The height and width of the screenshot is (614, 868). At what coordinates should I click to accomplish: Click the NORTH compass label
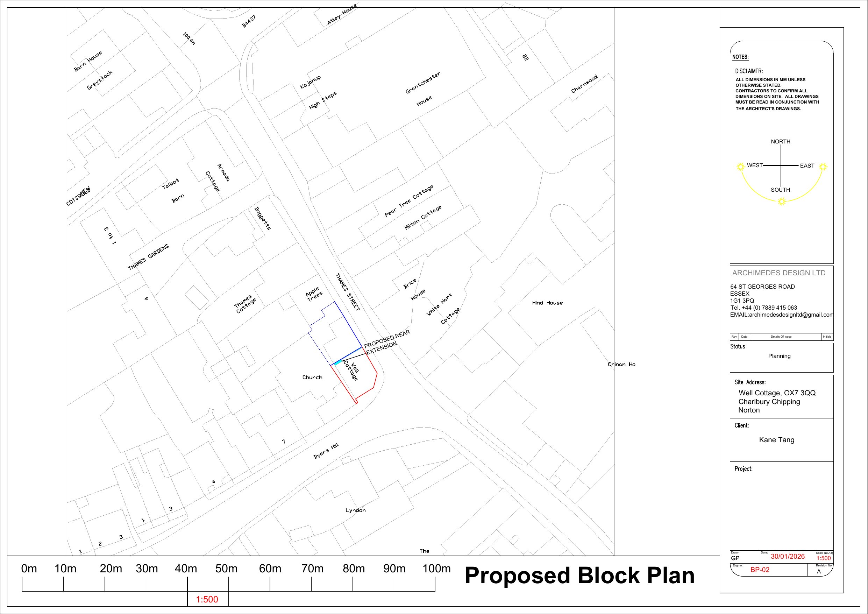coord(780,141)
